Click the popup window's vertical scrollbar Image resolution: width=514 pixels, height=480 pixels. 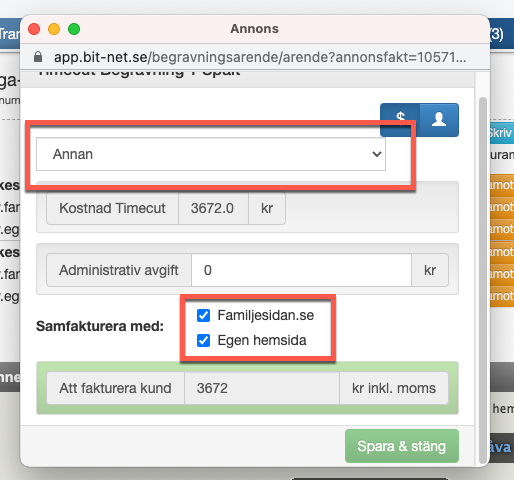[482, 280]
